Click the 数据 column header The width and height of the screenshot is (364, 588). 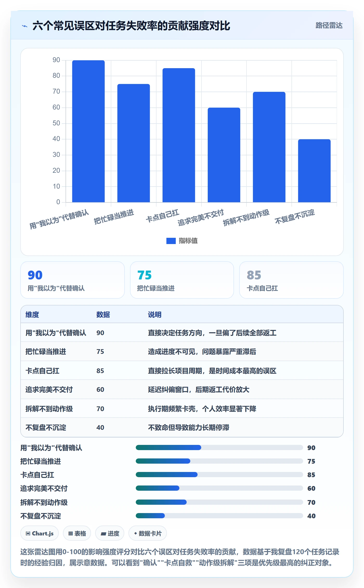(x=103, y=315)
